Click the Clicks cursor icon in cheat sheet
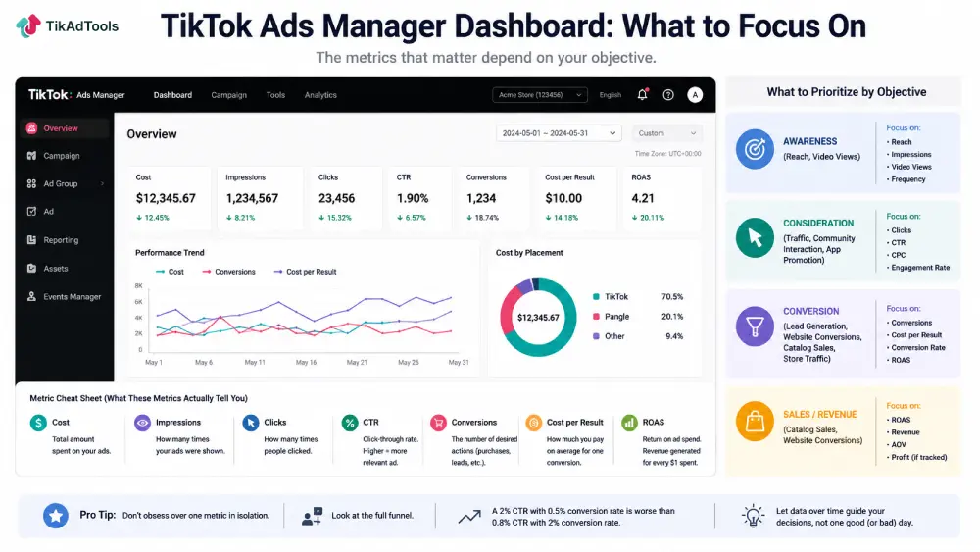 tap(251, 423)
